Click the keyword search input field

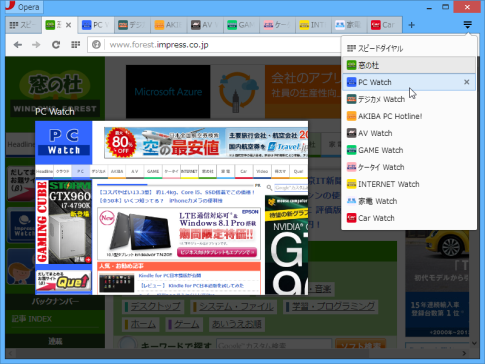274,345
